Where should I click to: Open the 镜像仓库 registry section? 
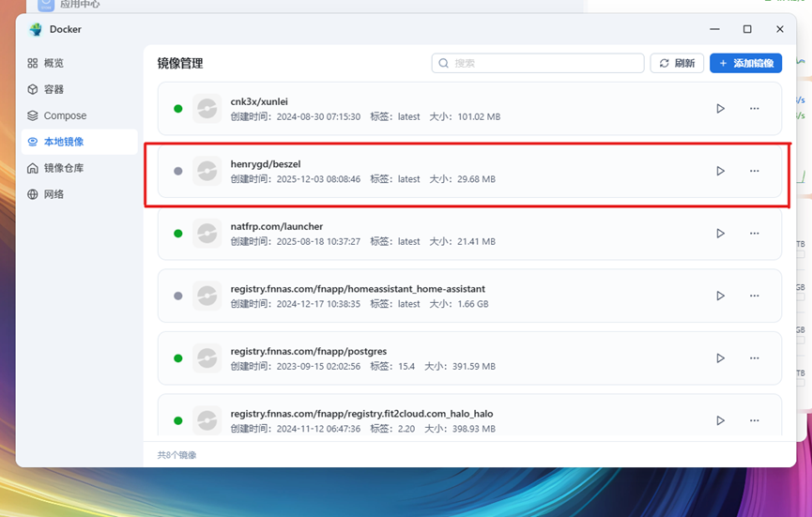coord(79,168)
